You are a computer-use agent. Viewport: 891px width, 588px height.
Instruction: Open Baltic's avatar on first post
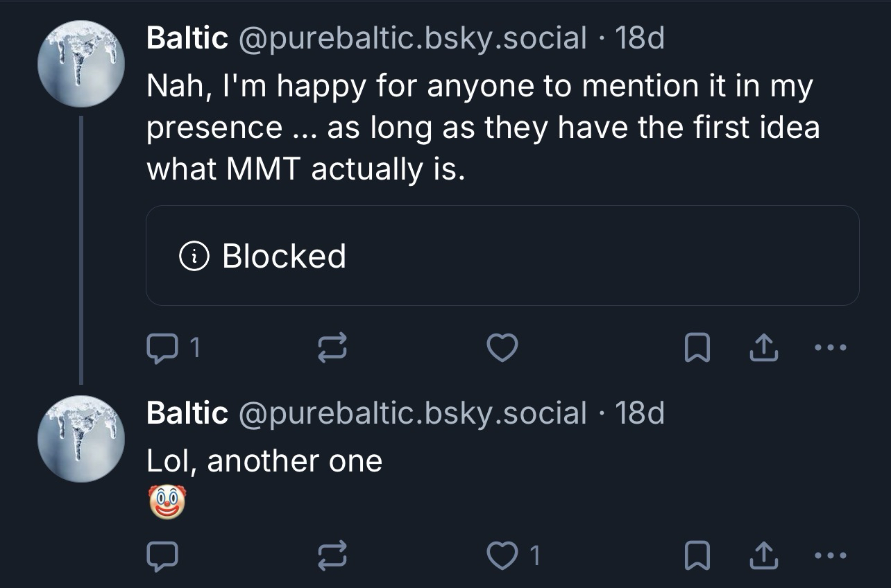click(x=80, y=63)
